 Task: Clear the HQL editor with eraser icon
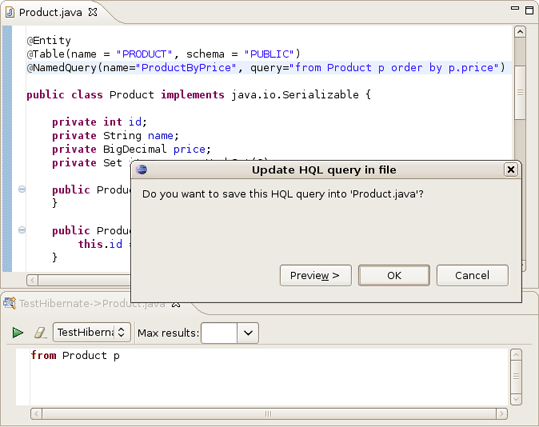[40, 332]
